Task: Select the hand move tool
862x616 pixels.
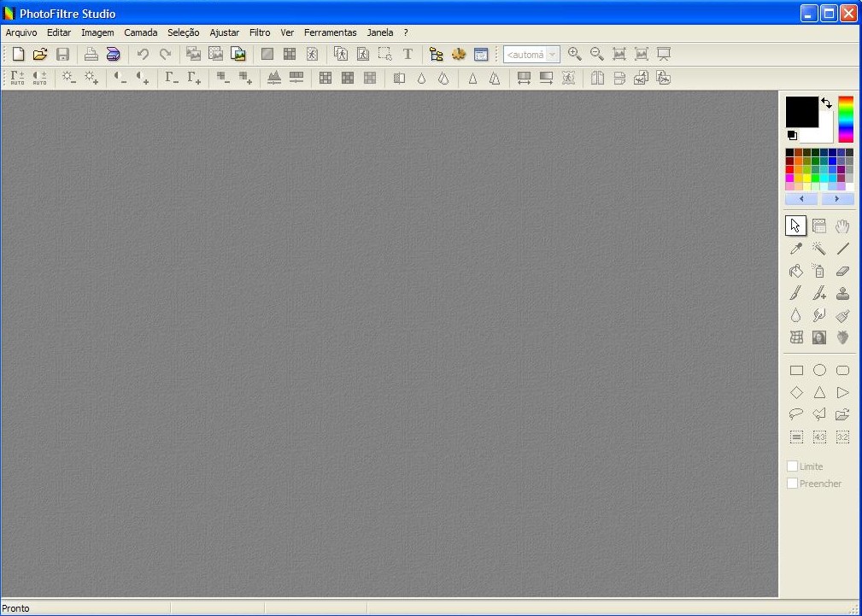Action: (842, 226)
